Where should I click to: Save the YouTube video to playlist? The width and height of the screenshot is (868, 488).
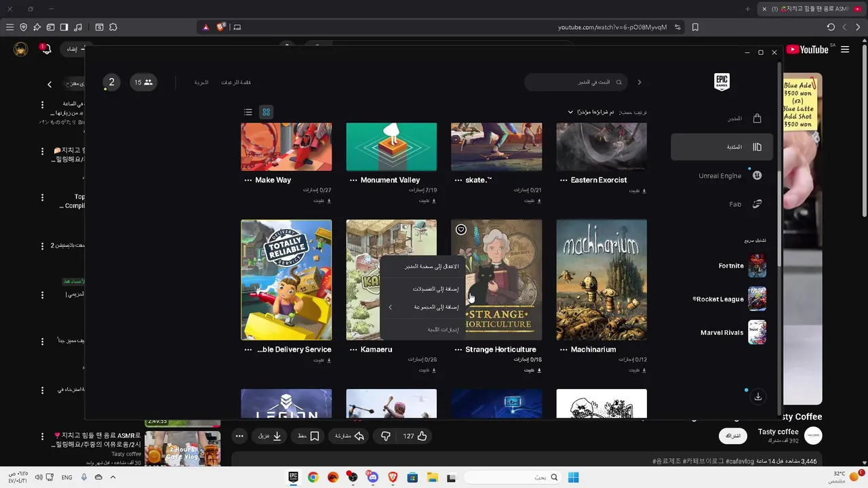[x=309, y=436]
